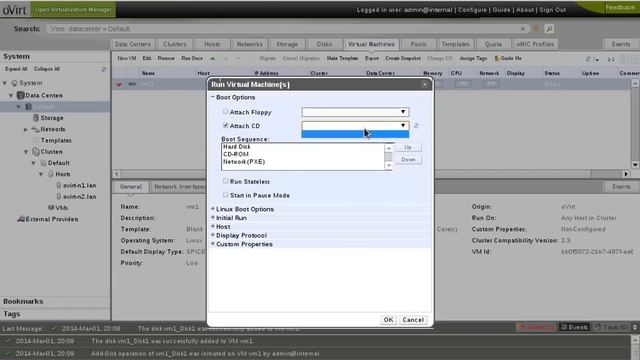The width and height of the screenshot is (640, 360).
Task: Switch to the Clusters tab
Action: pyautogui.click(x=175, y=44)
